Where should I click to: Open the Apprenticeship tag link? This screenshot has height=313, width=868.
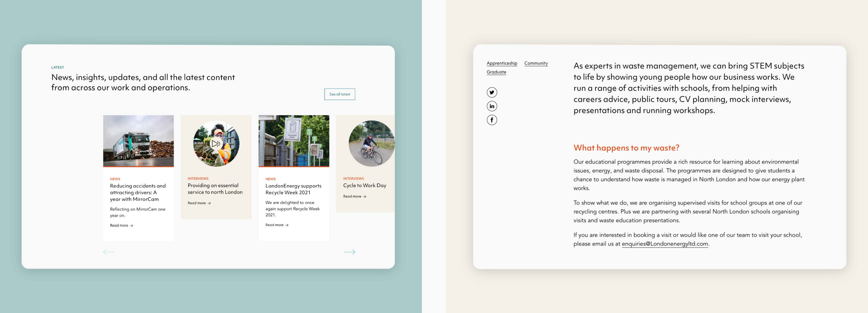point(501,63)
